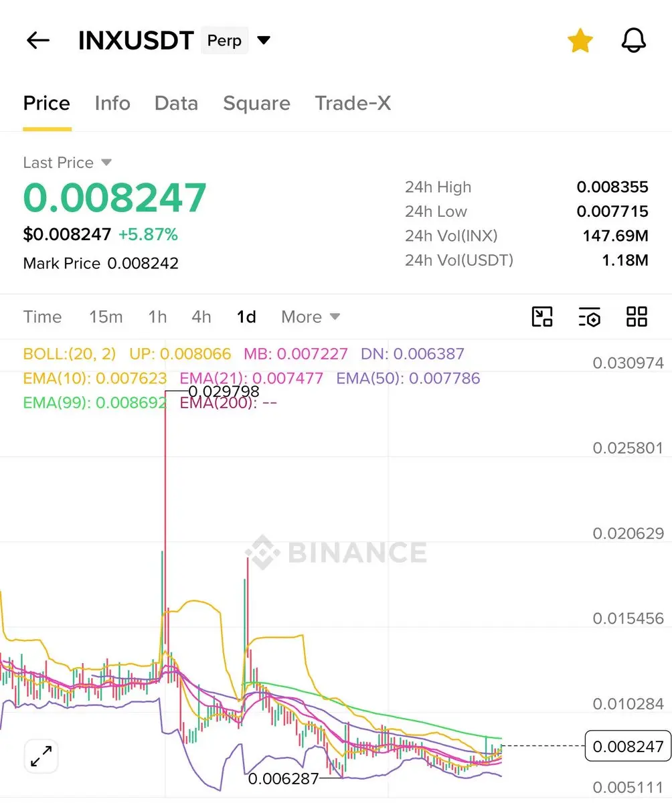Open the INXUSDT Perp pair dropdown arrow
Screen dimensions: 672x803
pyautogui.click(x=264, y=41)
